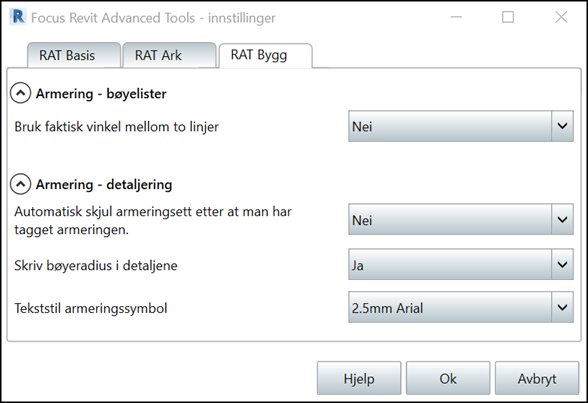The width and height of the screenshot is (588, 403).
Task: Confirm settings with the Ok button
Action: [x=448, y=378]
